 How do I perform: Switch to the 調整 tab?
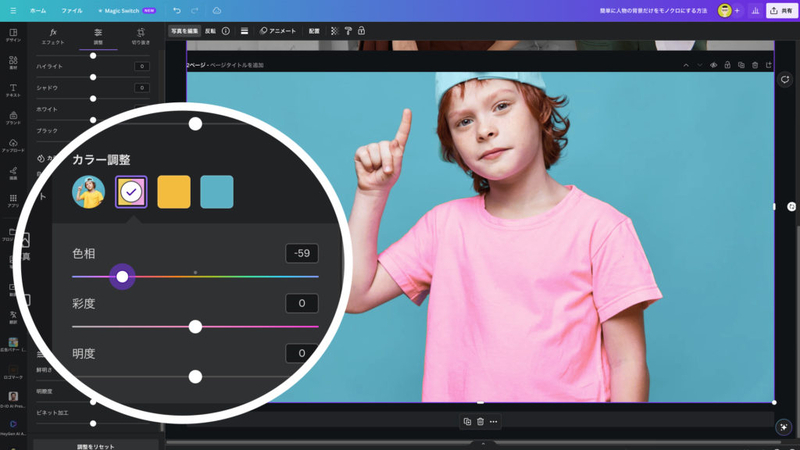point(98,36)
